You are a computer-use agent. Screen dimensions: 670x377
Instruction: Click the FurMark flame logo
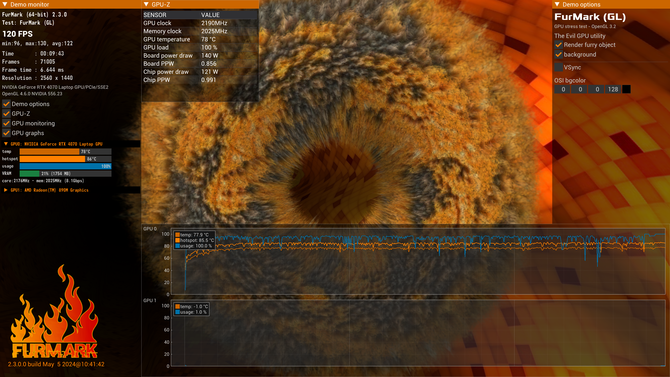(55, 312)
